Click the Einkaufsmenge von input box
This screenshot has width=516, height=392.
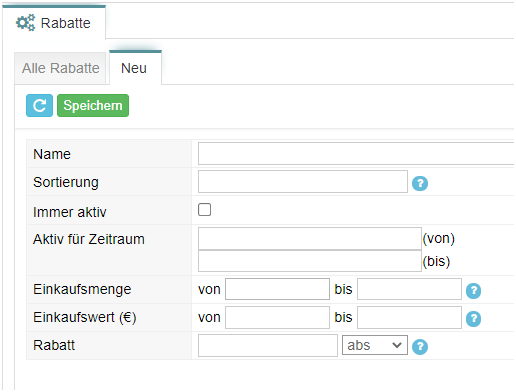[x=277, y=289]
